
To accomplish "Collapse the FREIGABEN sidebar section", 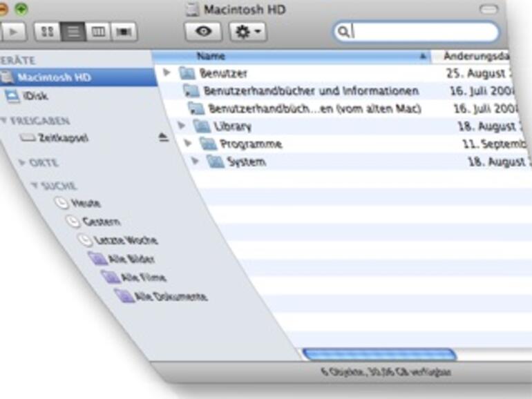I will 3,120.
